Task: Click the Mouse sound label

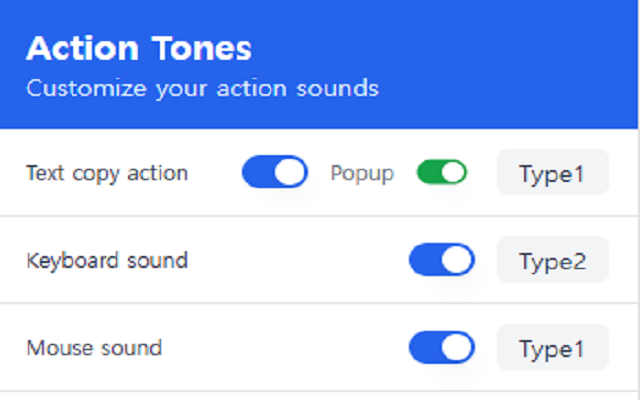Action: point(94,348)
